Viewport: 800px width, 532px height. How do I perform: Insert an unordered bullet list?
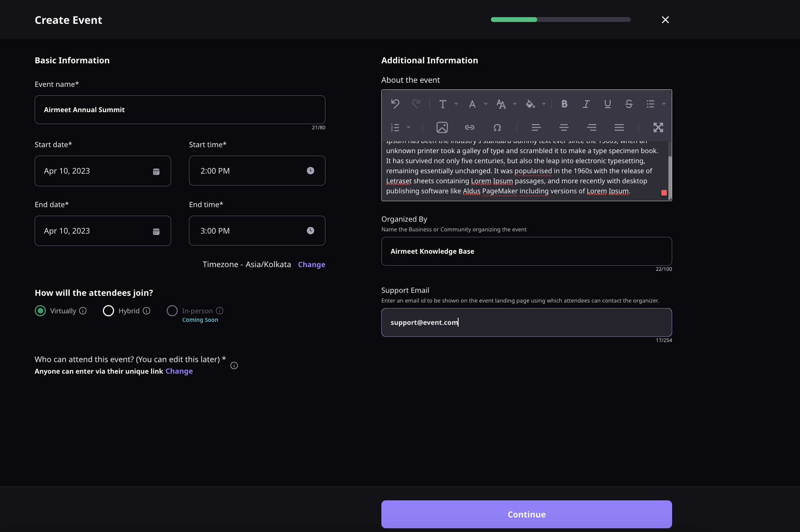651,104
